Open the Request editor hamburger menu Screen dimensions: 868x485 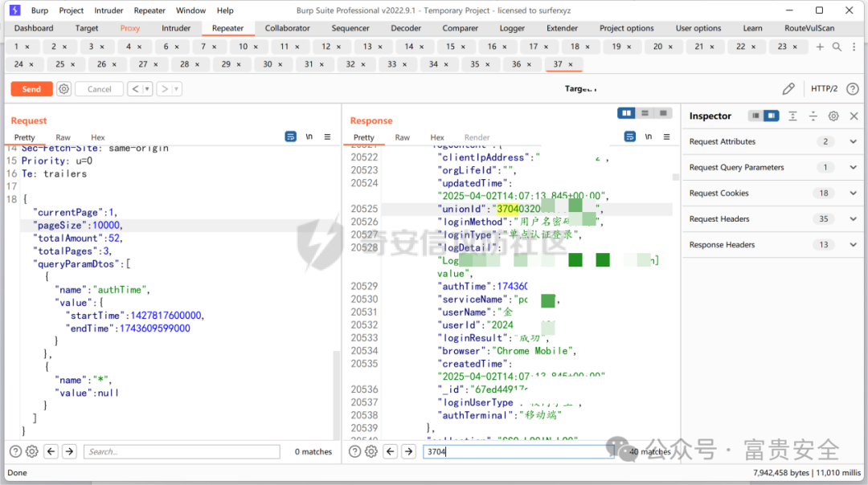[x=327, y=137]
